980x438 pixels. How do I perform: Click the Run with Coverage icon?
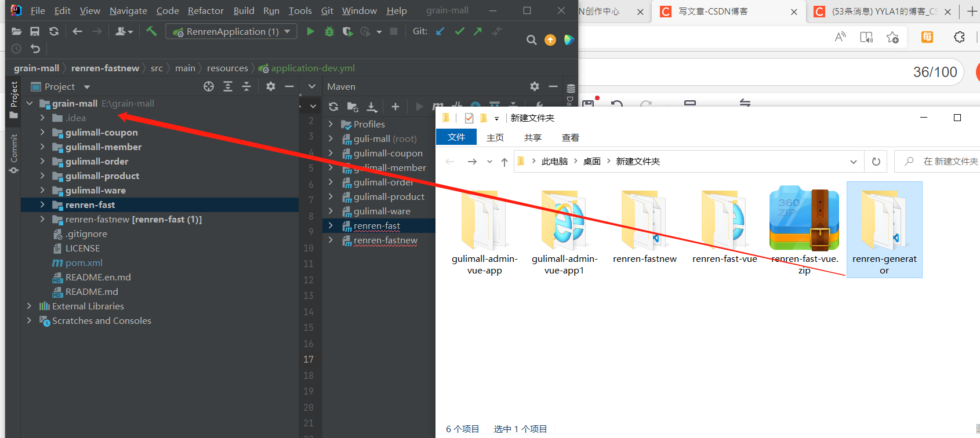click(347, 31)
